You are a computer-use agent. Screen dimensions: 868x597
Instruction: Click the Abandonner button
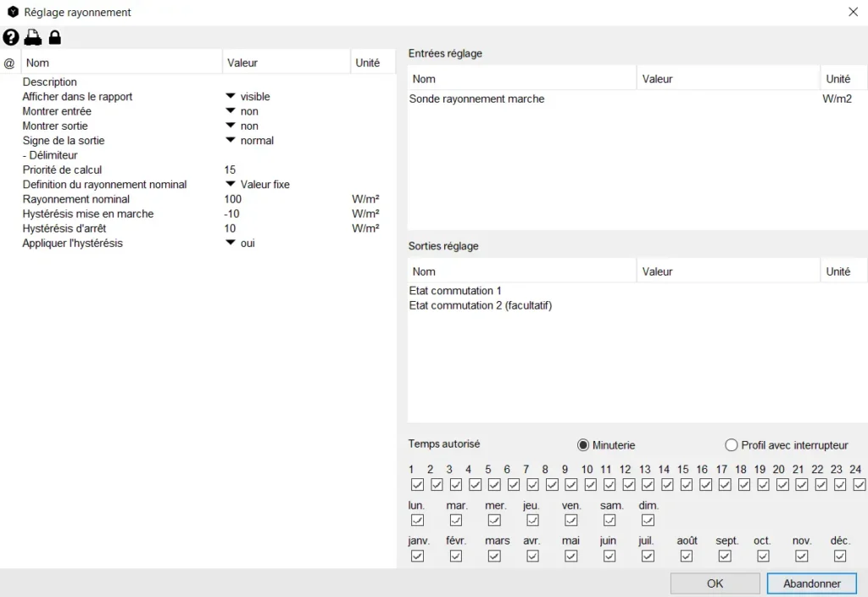click(811, 583)
